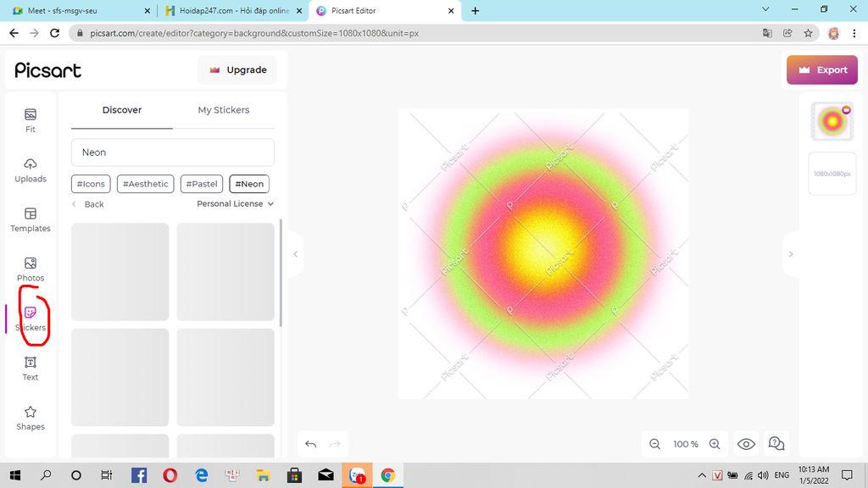
Task: Select the #Aesthetic tag
Action: tap(146, 184)
